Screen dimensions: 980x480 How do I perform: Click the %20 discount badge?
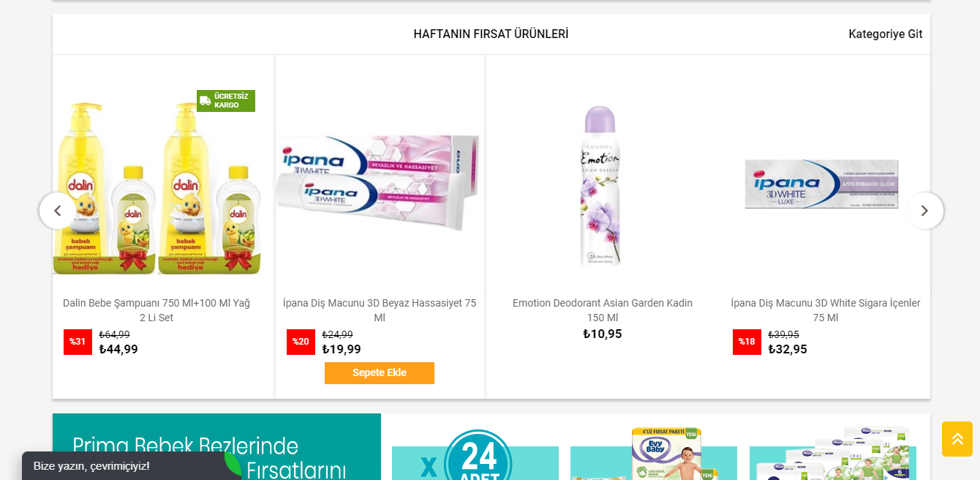[301, 342]
